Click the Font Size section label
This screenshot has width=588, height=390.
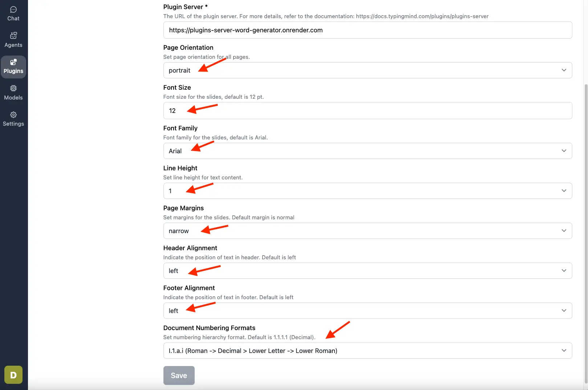point(177,88)
